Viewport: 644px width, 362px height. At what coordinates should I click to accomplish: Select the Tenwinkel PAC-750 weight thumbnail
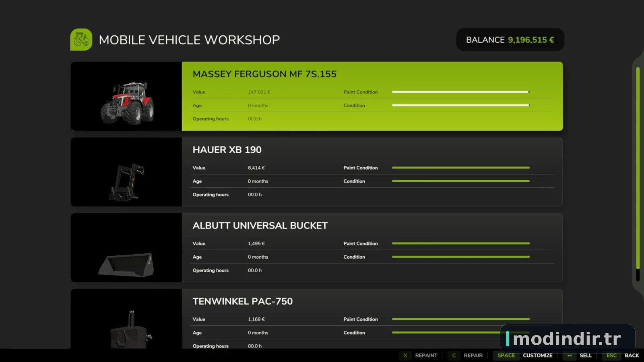point(126,319)
